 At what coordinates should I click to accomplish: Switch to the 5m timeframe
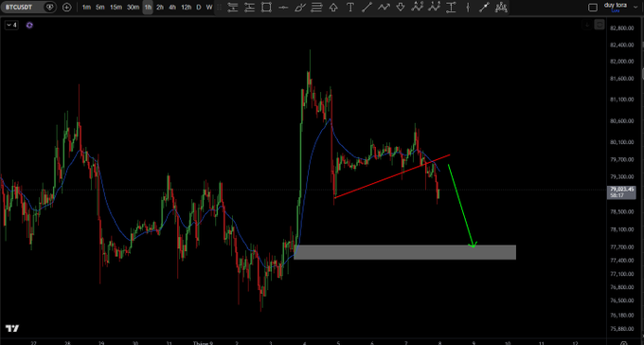(x=99, y=7)
